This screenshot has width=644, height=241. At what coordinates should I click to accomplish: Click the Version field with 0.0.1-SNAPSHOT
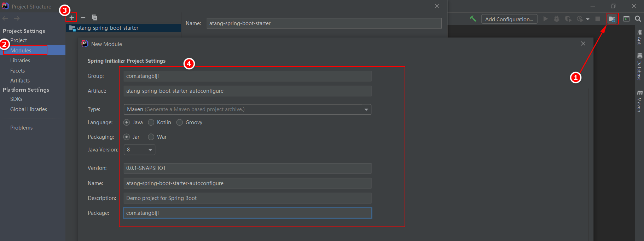click(x=248, y=168)
